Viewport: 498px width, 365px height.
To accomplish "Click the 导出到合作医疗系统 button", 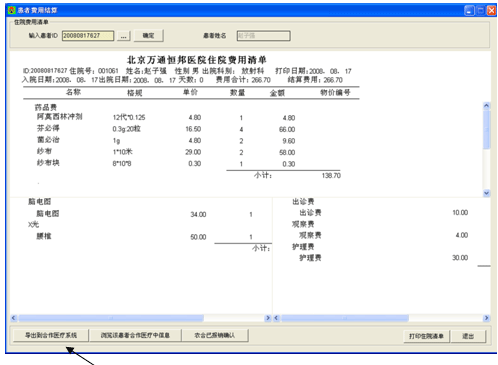I will click(x=51, y=335).
